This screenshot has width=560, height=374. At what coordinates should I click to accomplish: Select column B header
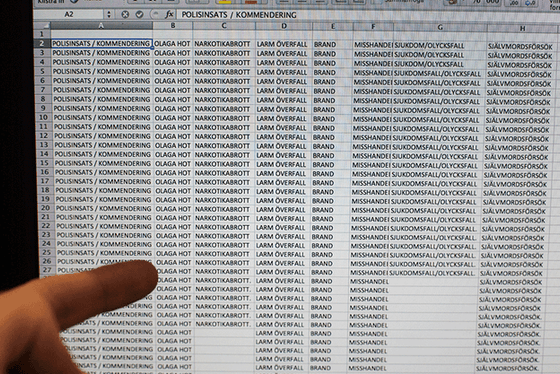pyautogui.click(x=173, y=26)
